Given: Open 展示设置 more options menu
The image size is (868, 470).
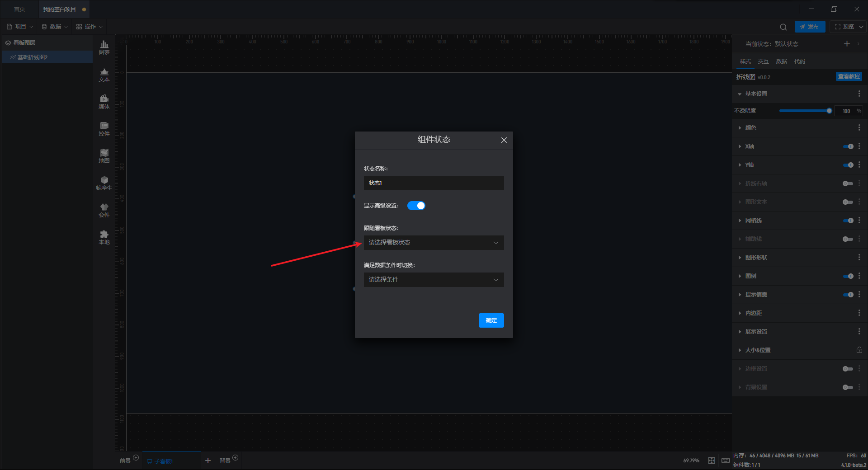Looking at the screenshot, I should [859, 332].
